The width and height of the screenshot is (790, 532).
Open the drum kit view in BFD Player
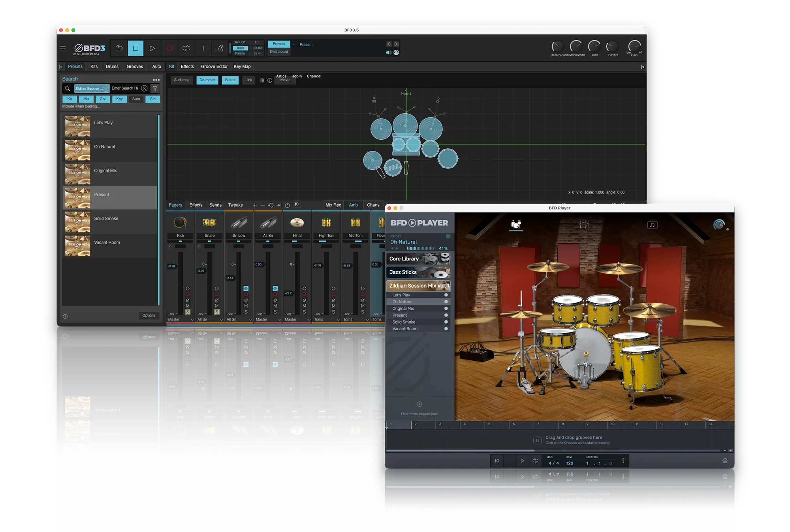[516, 225]
